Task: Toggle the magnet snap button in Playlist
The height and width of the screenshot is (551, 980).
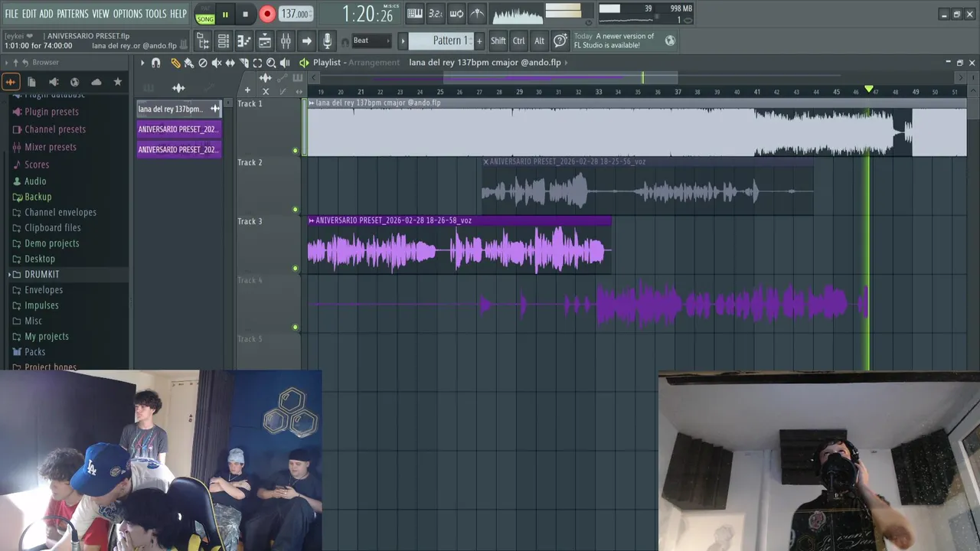Action: (x=156, y=63)
